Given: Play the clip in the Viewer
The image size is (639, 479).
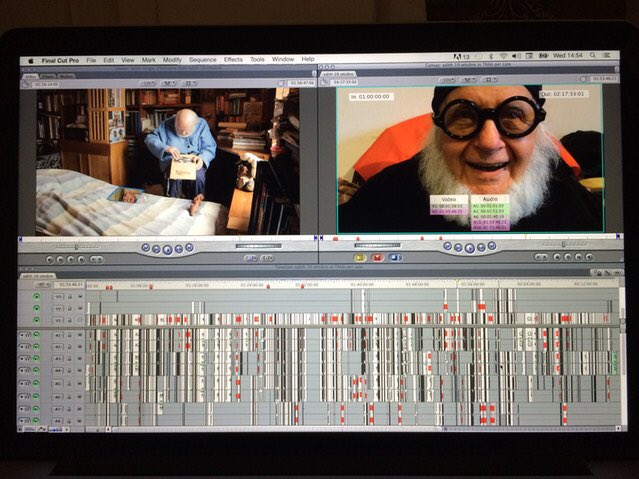Looking at the screenshot, I should click(x=167, y=250).
